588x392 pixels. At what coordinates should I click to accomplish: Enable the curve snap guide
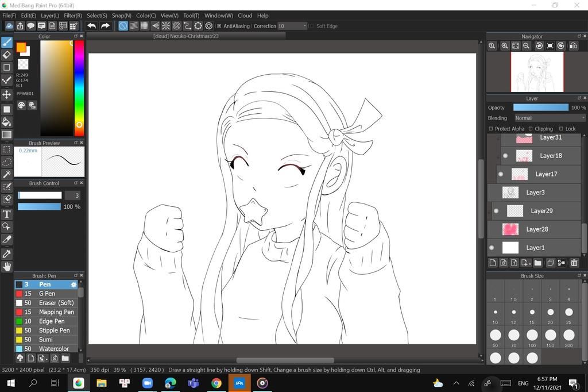click(x=187, y=26)
